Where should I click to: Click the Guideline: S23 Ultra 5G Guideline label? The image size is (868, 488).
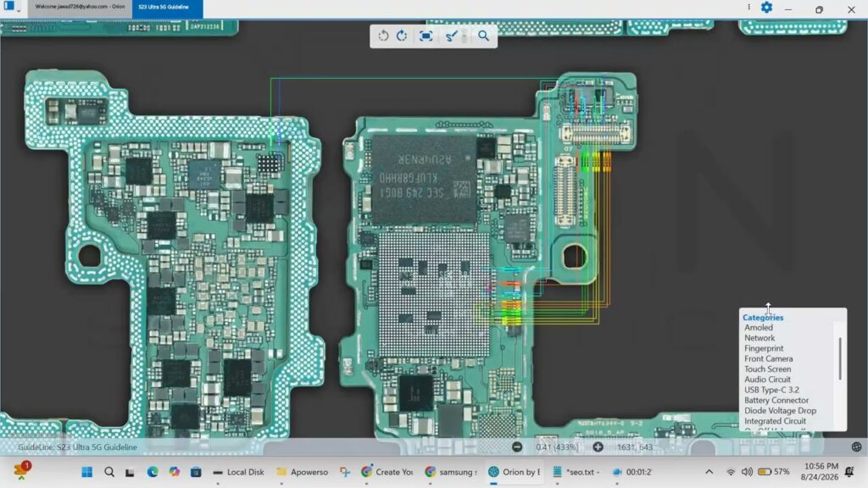(77, 447)
